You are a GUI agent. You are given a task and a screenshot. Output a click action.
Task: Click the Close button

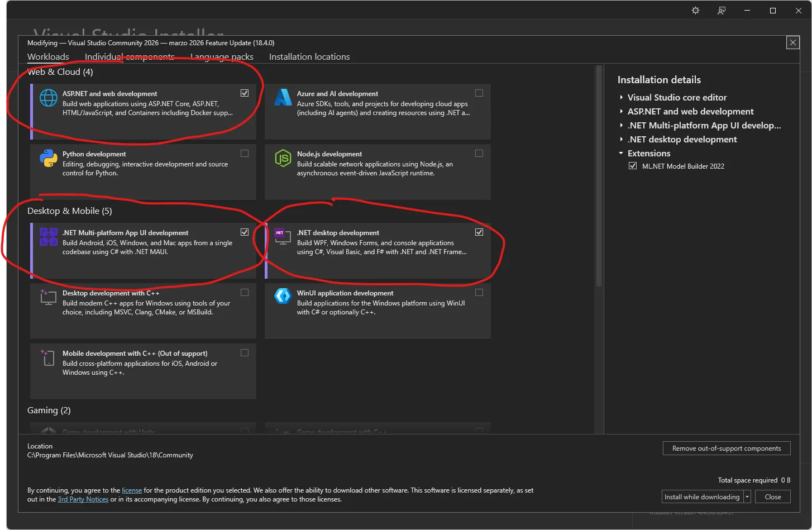(x=773, y=497)
